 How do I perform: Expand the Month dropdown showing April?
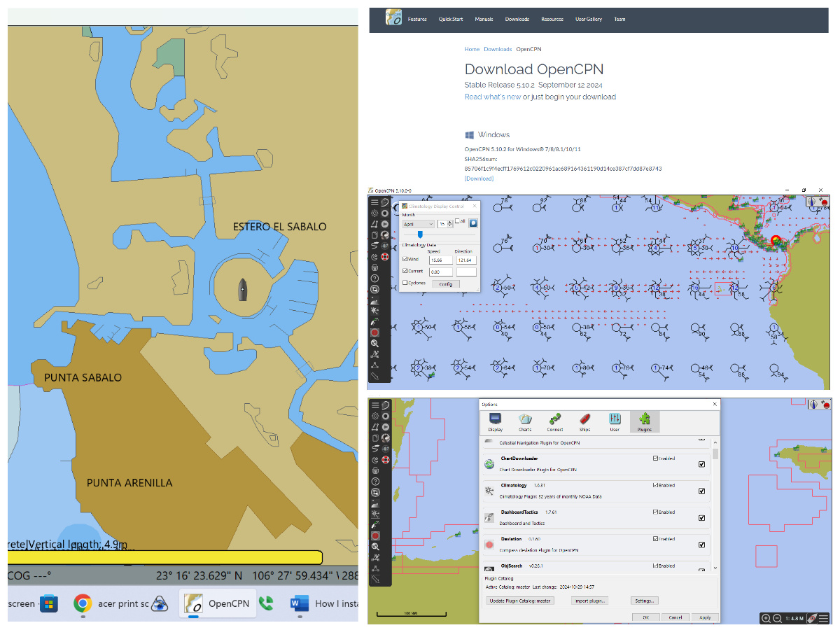pyautogui.click(x=418, y=224)
